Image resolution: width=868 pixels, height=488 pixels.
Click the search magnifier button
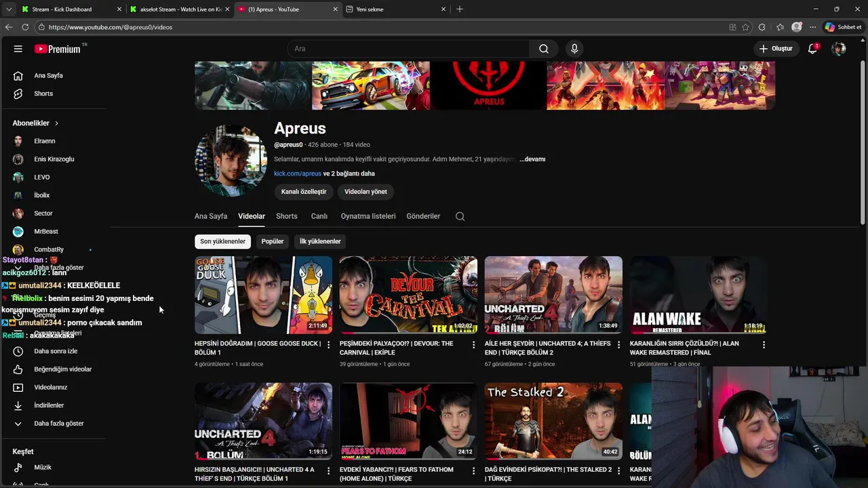pos(544,49)
